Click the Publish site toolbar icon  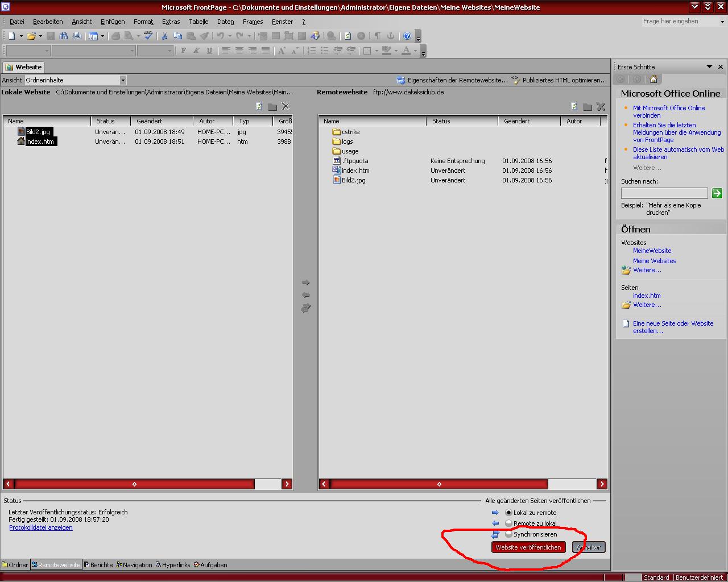point(77,36)
